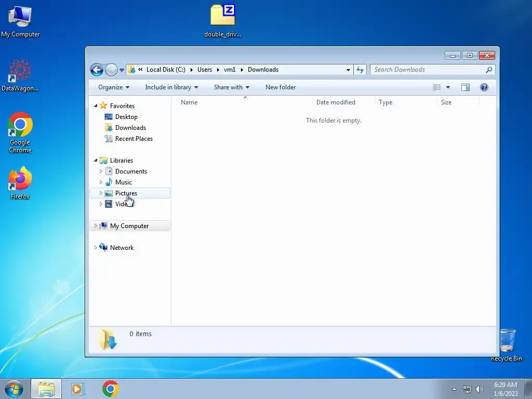Click the forward navigation arrow
This screenshot has height=399, width=532.
point(111,70)
